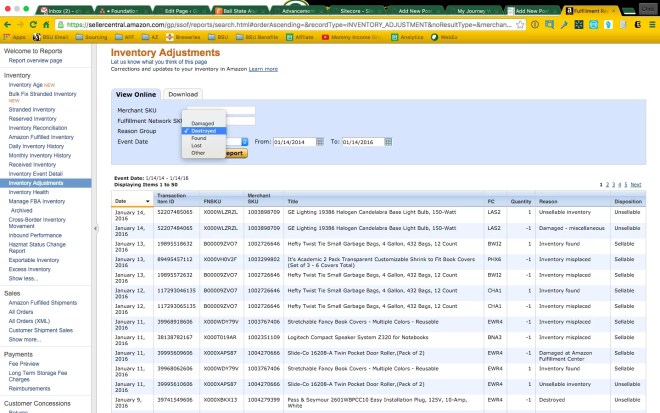Open the Affiliate bookmark
The width and height of the screenshot is (660, 413).
(x=300, y=37)
